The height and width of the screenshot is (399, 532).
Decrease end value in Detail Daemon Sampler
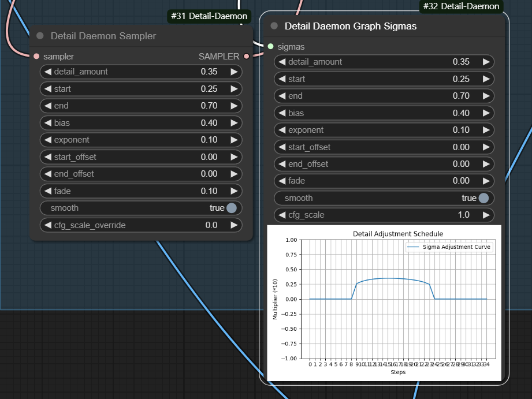(48, 106)
